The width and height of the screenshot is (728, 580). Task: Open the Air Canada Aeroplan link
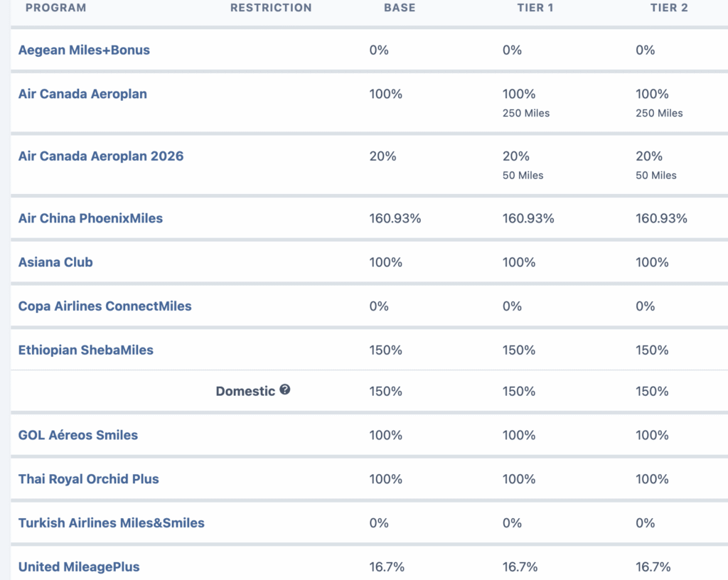point(82,95)
